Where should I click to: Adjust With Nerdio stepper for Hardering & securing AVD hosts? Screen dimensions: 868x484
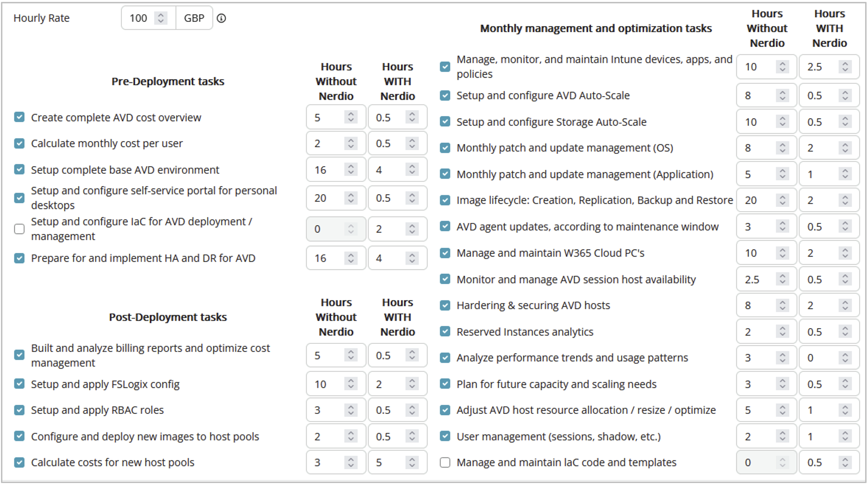point(845,305)
